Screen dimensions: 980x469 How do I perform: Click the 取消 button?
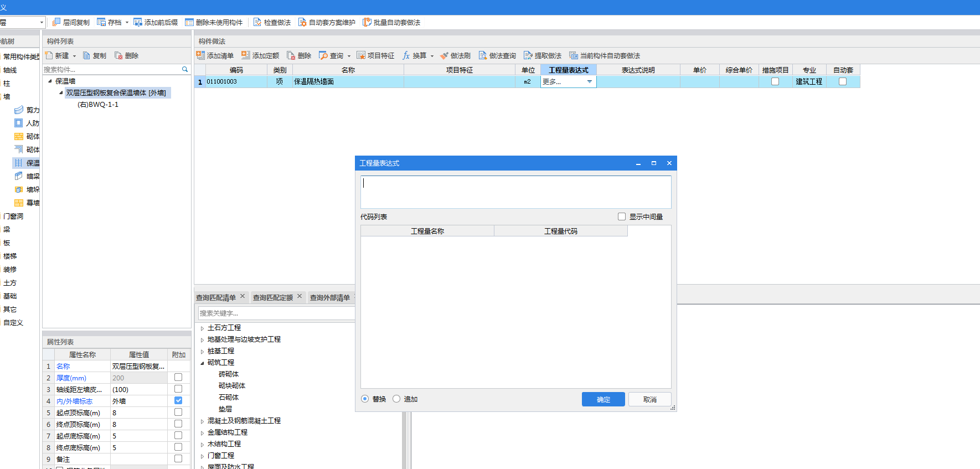(650, 399)
